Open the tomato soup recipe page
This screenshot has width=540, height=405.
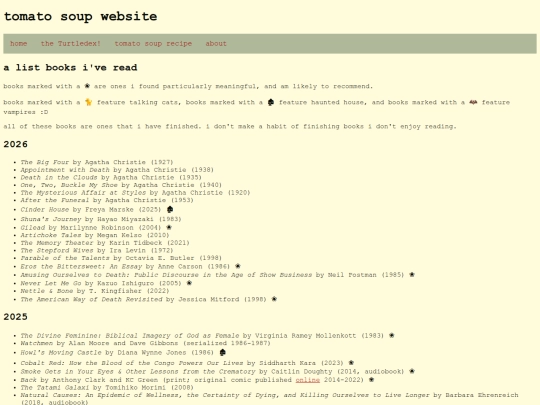click(153, 44)
